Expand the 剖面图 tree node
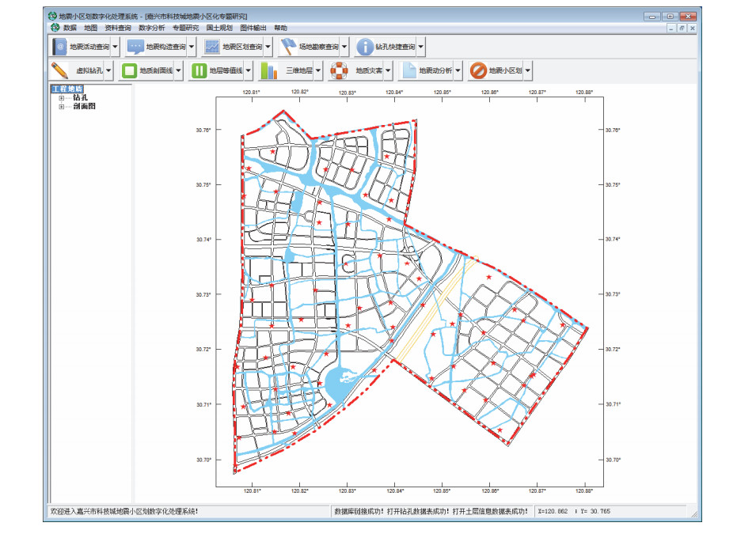Screen dimensions: 756x534 [61, 107]
